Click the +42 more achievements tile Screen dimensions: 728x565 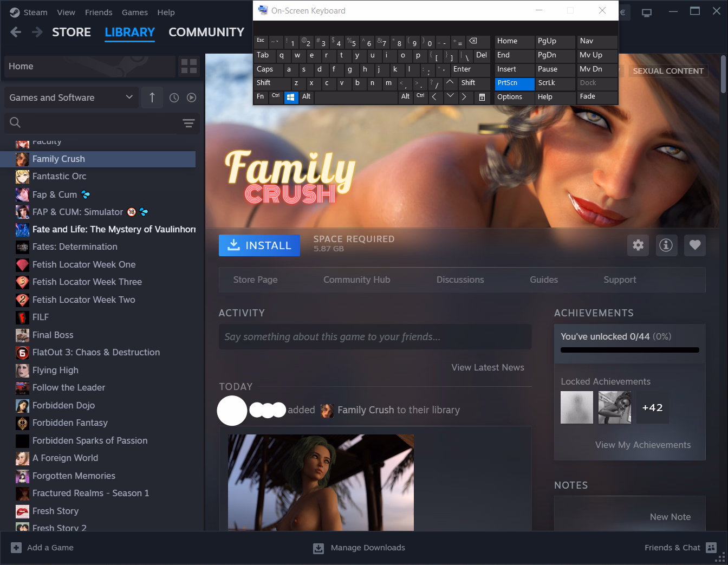pyautogui.click(x=653, y=407)
